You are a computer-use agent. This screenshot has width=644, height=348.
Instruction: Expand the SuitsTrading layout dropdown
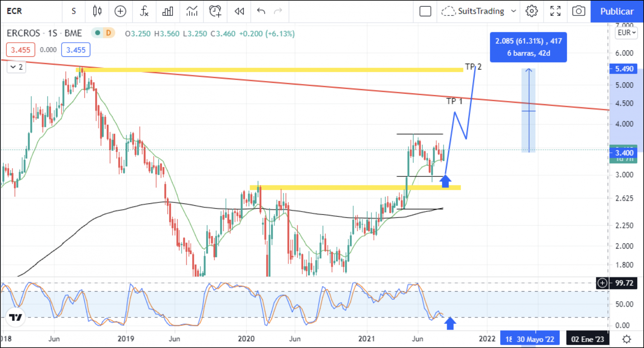(513, 11)
